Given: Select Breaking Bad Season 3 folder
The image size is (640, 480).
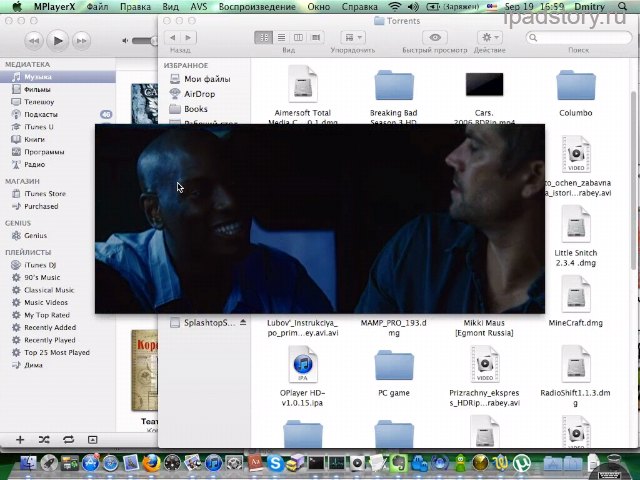Looking at the screenshot, I should (x=394, y=85).
